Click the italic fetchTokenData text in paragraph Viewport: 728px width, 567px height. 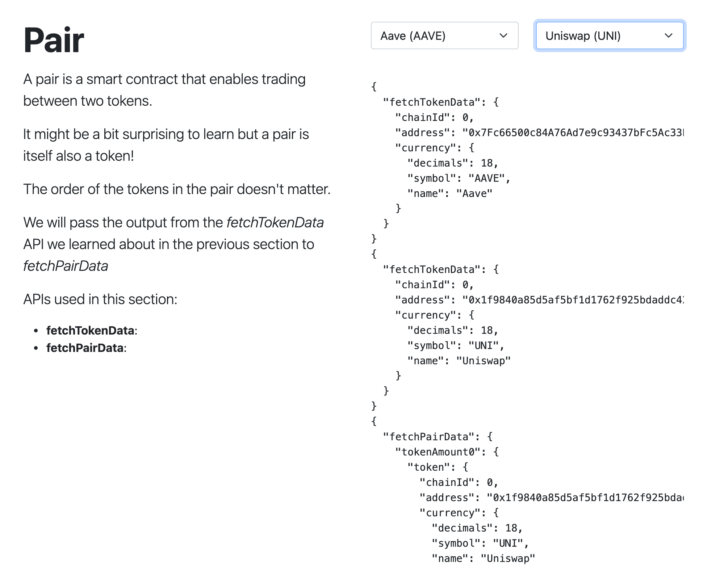pyautogui.click(x=275, y=223)
